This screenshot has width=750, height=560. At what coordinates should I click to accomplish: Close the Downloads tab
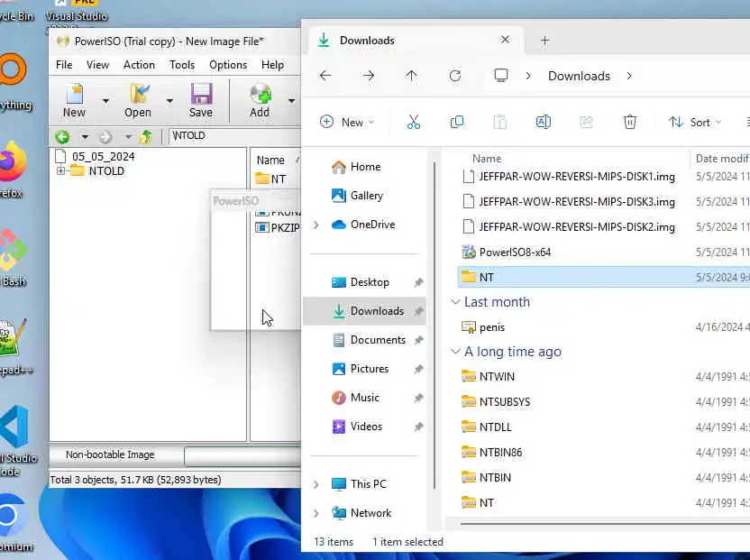(x=505, y=40)
